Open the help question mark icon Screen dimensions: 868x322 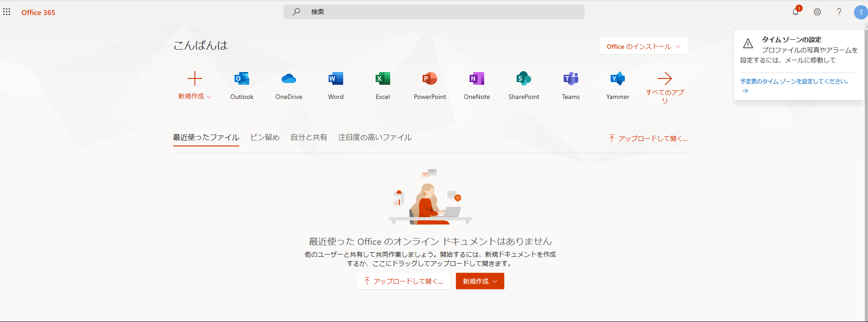(x=839, y=12)
